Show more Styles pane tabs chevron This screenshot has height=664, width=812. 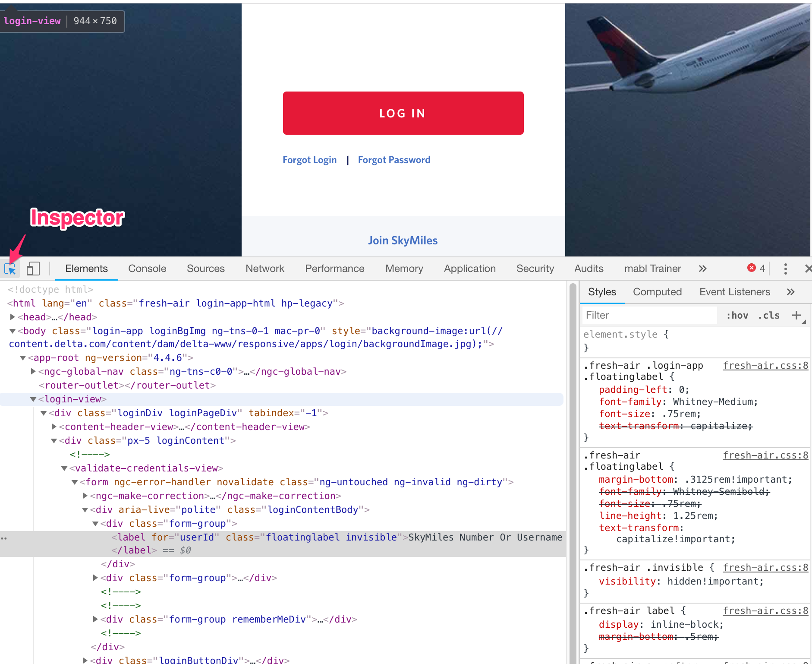(790, 292)
